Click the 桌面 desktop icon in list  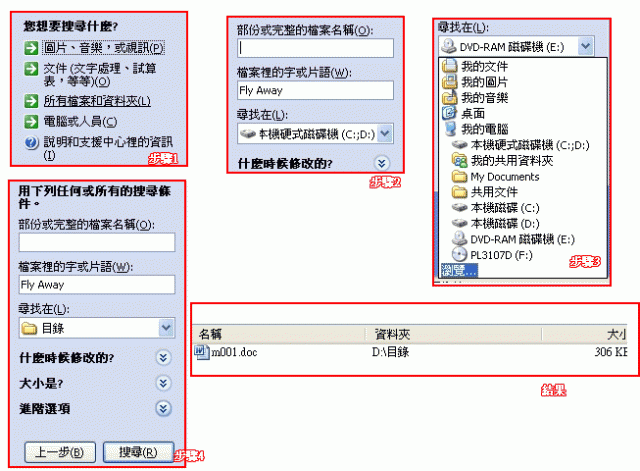(449, 113)
